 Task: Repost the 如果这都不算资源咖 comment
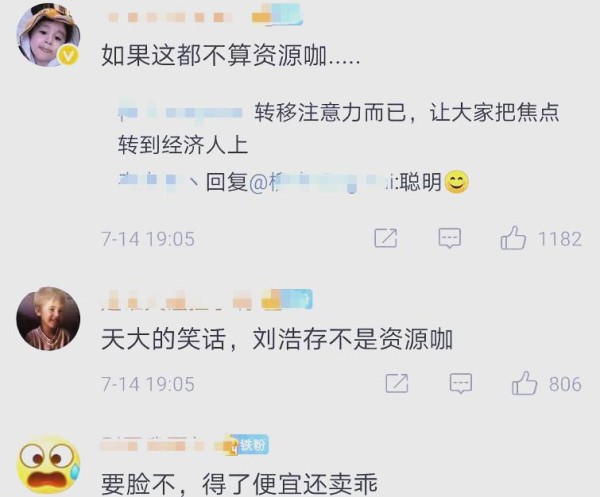pos(386,238)
